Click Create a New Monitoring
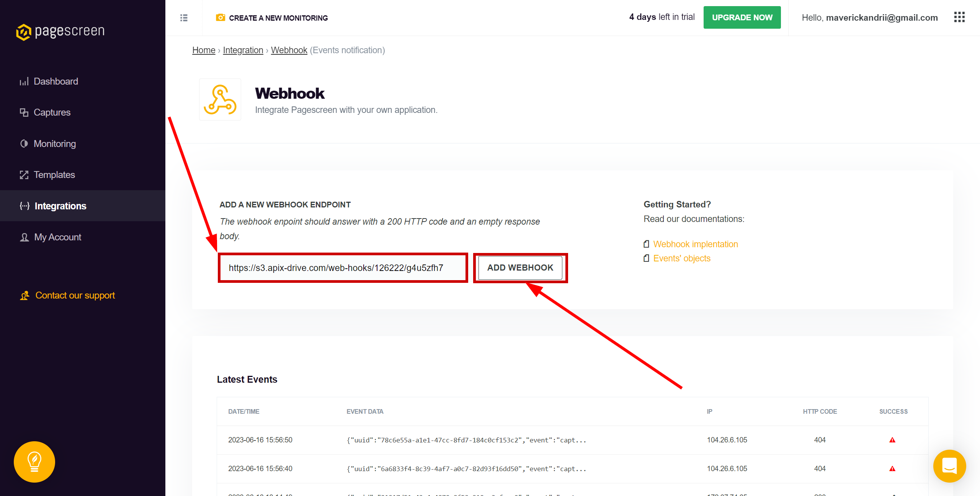Image resolution: width=980 pixels, height=496 pixels. pos(278,18)
